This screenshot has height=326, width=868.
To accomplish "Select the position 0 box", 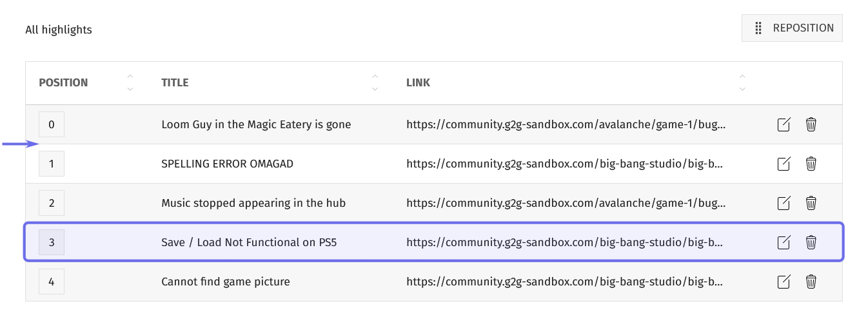I will (x=52, y=124).
